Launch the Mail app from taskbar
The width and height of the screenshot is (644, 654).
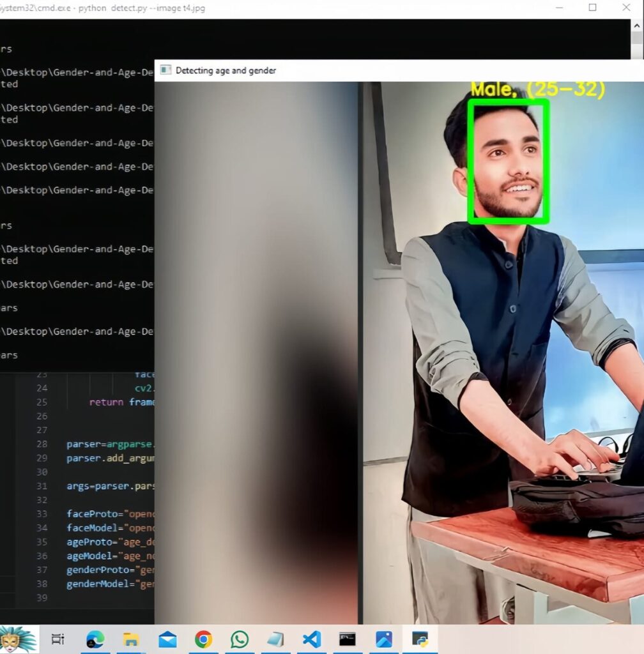click(167, 639)
